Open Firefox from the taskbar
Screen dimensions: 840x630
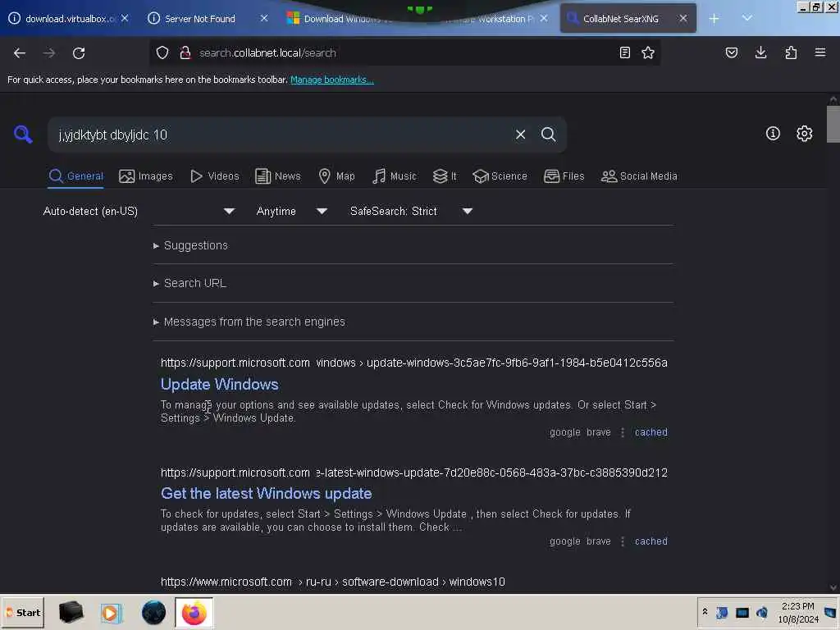point(194,613)
